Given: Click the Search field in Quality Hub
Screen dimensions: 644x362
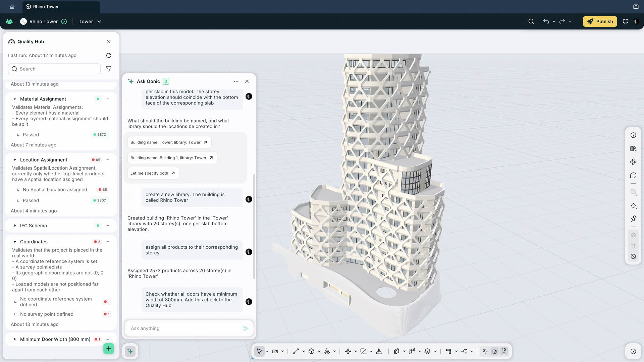Looking at the screenshot, I should pos(54,69).
